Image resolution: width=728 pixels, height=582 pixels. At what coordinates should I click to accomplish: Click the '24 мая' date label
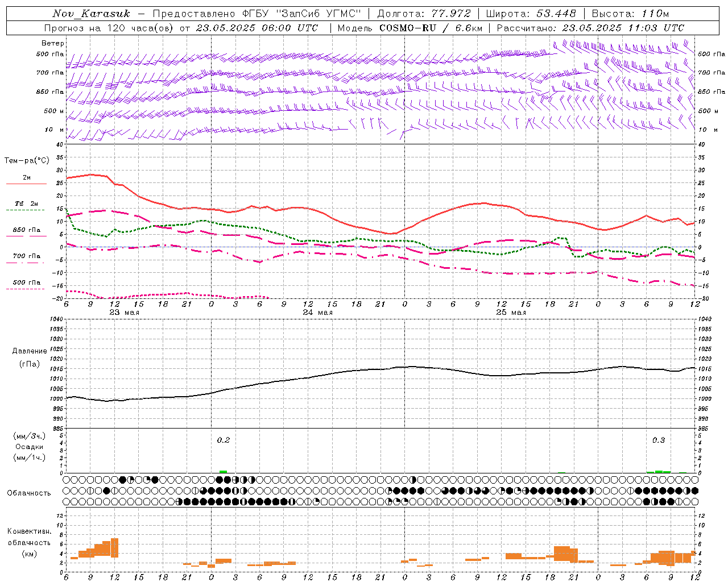coord(317,313)
